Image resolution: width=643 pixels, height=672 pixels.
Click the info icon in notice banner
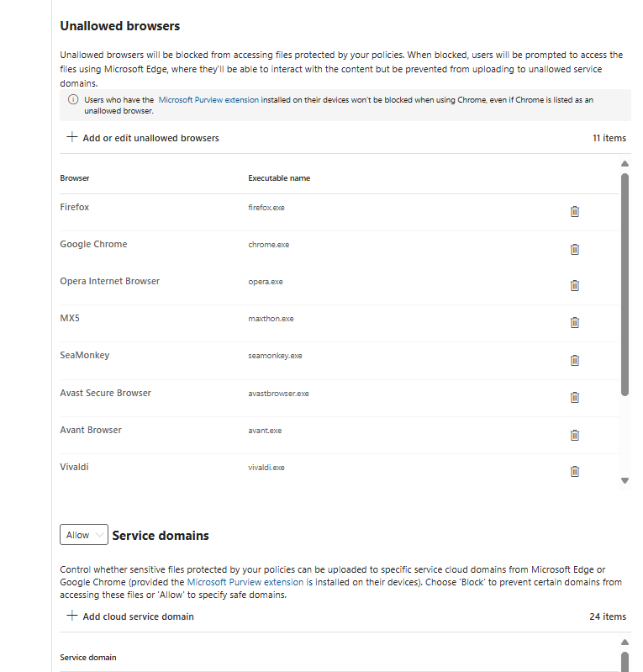[x=73, y=100]
